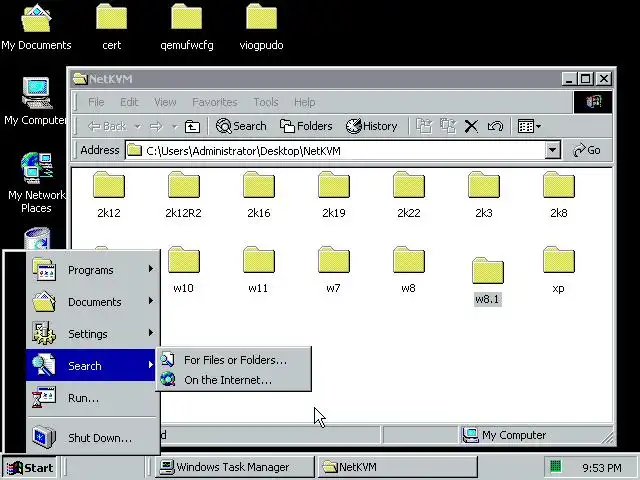Select the cert desktop folder
Screen dimensions: 640x480
pyautogui.click(x=111, y=27)
